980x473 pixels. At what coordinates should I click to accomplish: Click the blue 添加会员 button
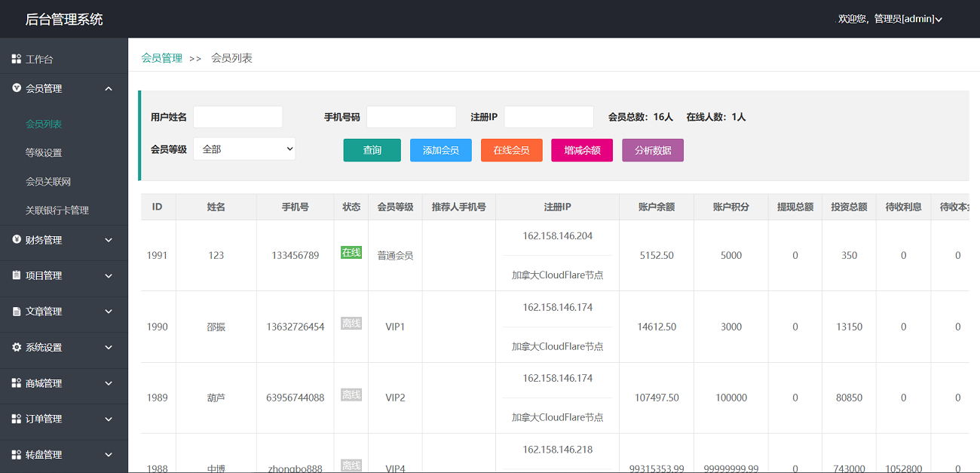(x=441, y=150)
